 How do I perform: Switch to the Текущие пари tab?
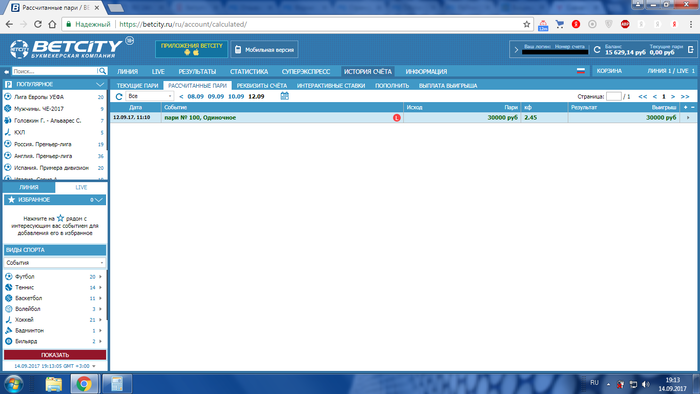coord(138,85)
